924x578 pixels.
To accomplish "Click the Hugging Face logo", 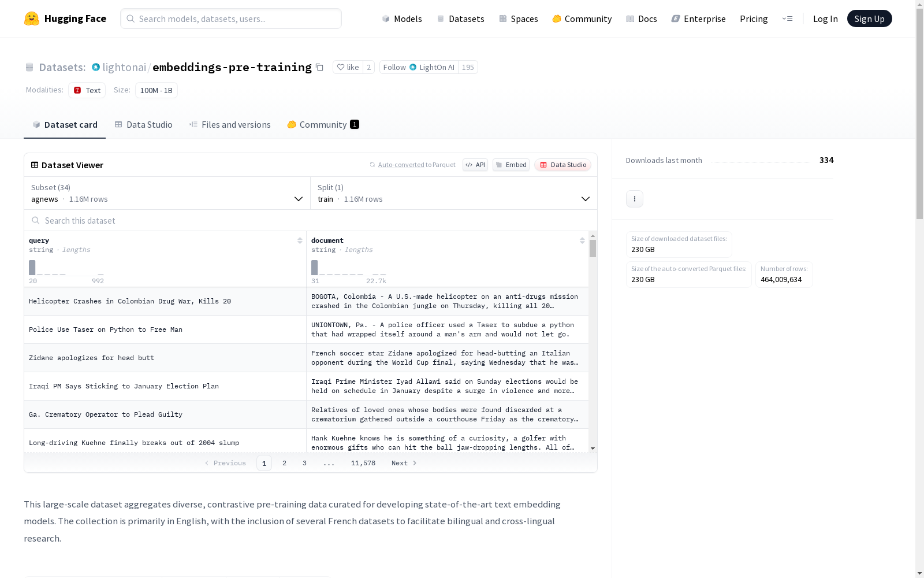I will click(x=65, y=18).
